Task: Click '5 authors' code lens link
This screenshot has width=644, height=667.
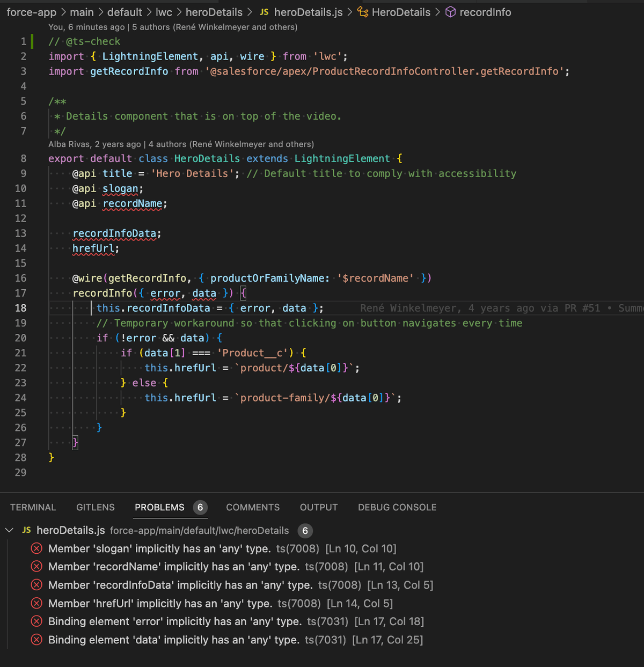Action: [215, 27]
